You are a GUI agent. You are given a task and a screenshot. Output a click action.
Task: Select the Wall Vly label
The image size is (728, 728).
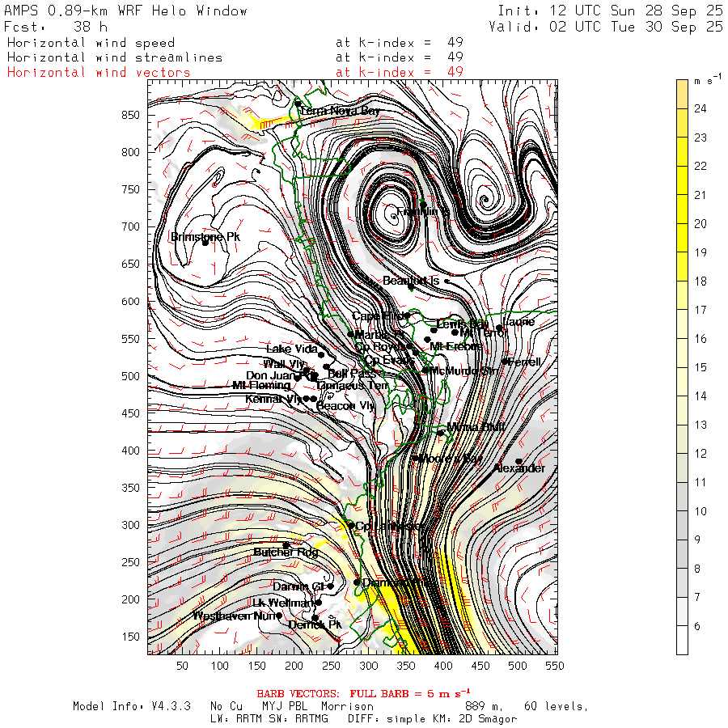point(284,363)
